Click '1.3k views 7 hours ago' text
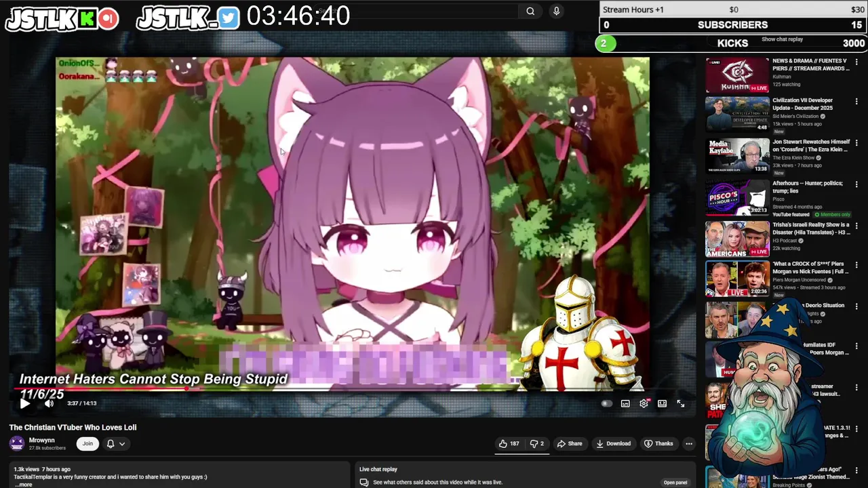 (x=42, y=469)
